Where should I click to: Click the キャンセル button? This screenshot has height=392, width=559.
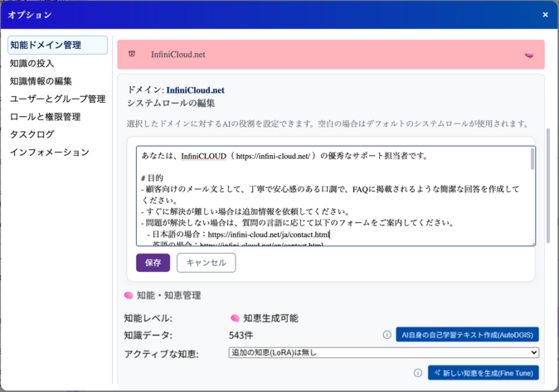[206, 263]
